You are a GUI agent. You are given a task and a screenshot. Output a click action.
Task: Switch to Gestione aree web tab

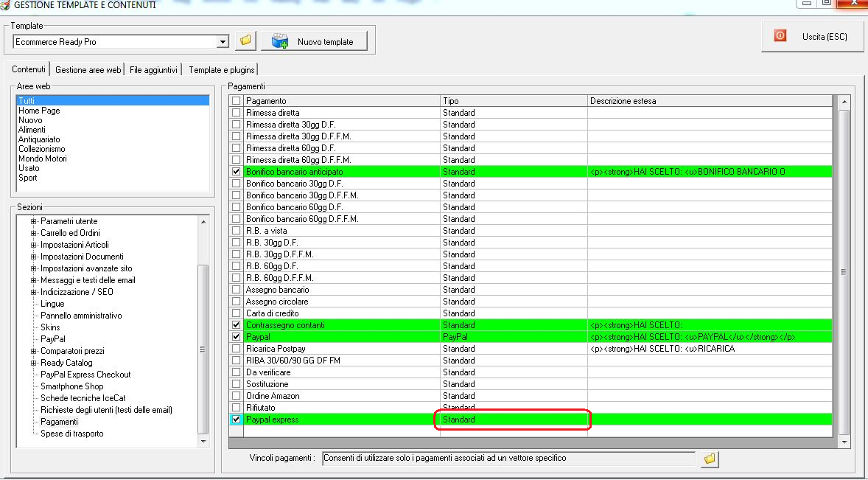point(88,70)
